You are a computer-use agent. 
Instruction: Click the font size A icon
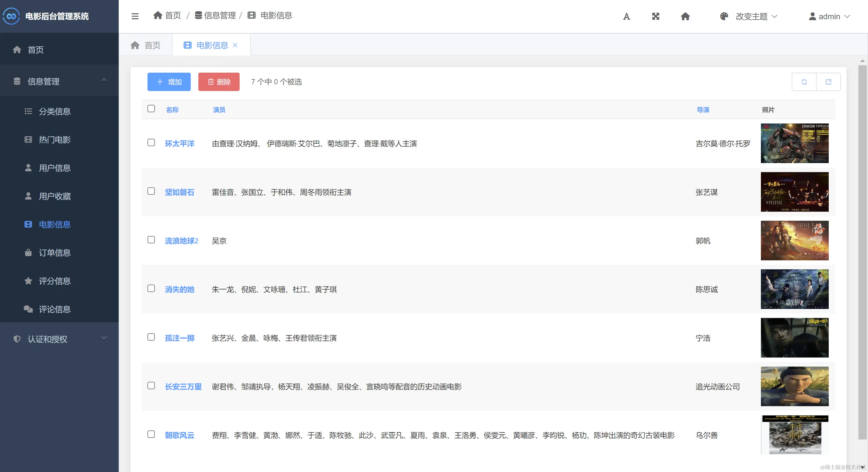coord(626,16)
